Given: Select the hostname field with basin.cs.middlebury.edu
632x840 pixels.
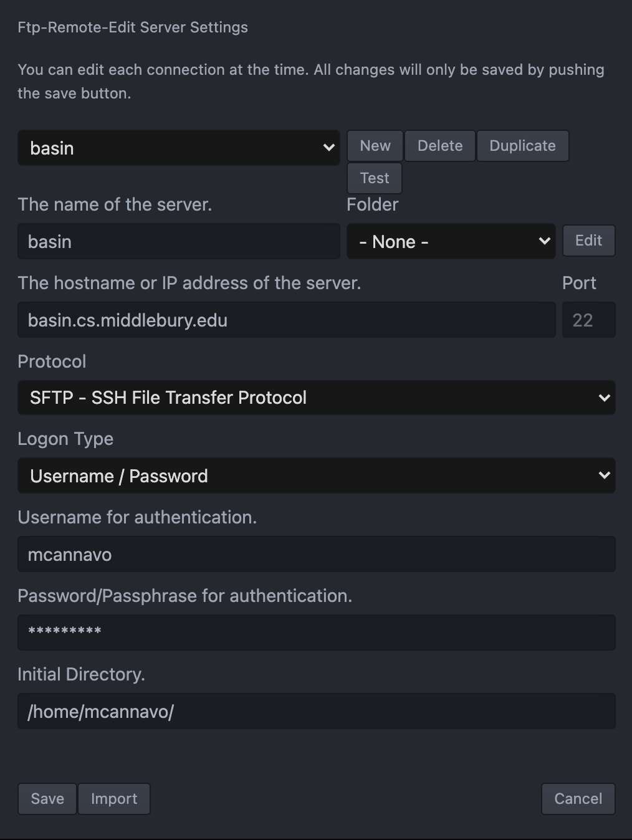Looking at the screenshot, I should [x=286, y=320].
